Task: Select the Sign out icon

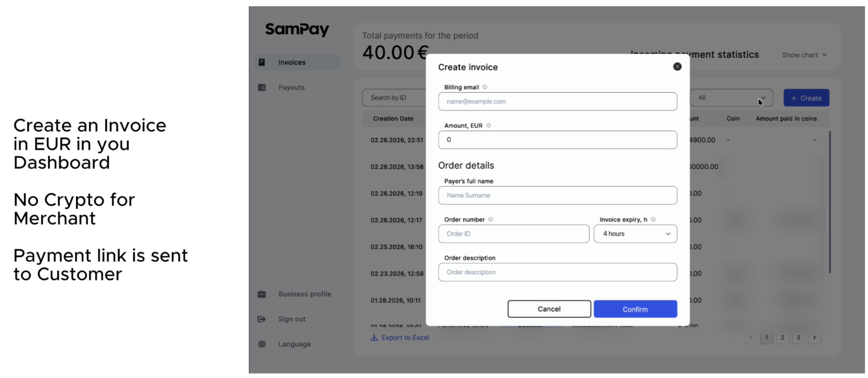Action: (261, 319)
